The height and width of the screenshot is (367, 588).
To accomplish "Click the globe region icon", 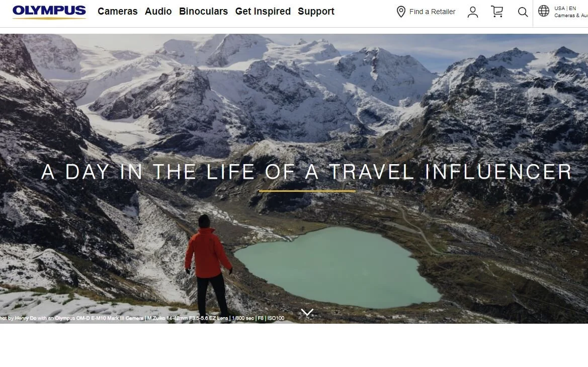I will coord(543,11).
